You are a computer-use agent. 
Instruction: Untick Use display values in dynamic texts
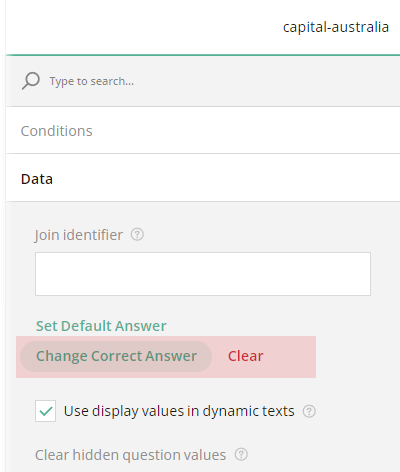[45, 411]
